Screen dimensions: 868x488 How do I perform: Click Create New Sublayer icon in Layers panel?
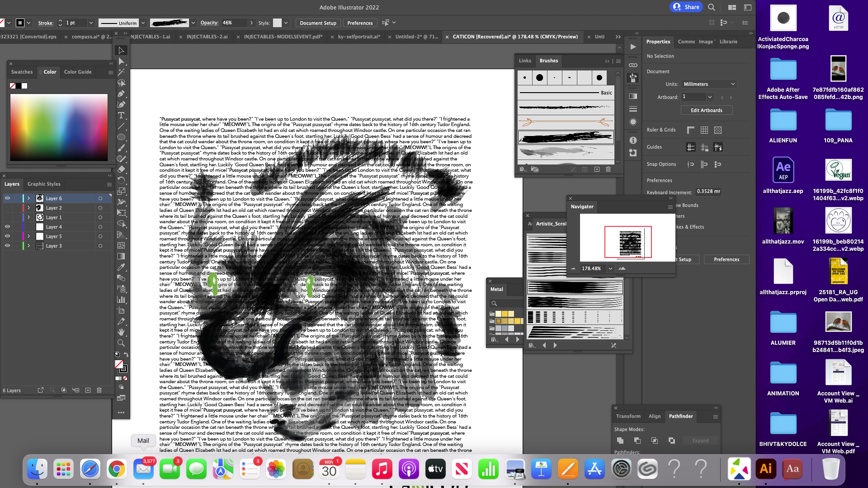point(75,390)
